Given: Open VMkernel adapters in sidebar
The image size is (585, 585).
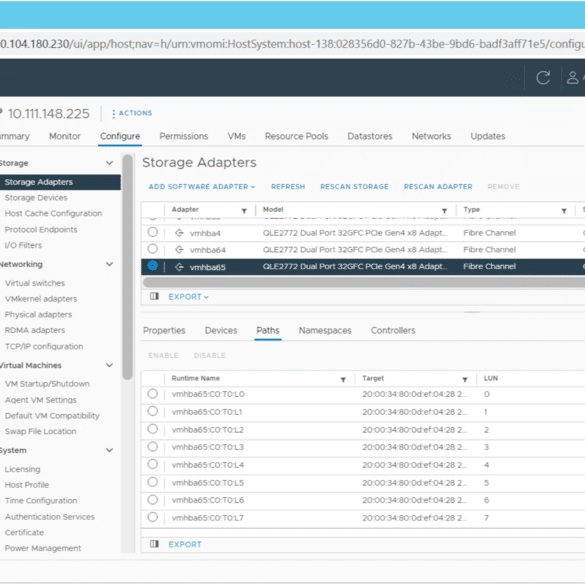Looking at the screenshot, I should pyautogui.click(x=41, y=299).
